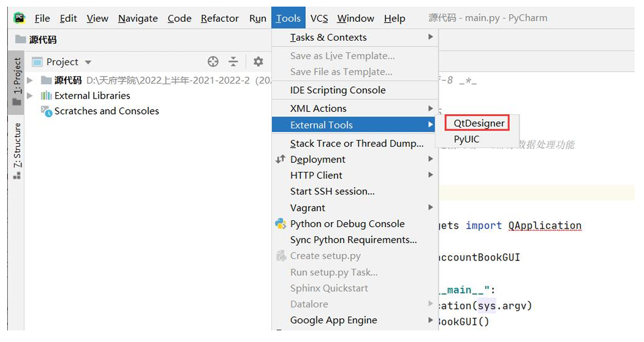
Task: Click the External Libraries bars icon
Action: click(46, 96)
